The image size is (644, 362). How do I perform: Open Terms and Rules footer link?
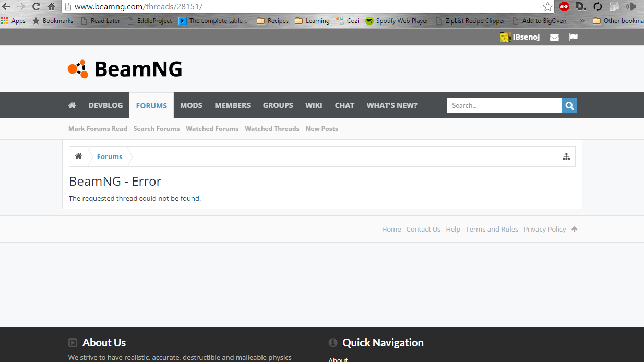click(492, 229)
